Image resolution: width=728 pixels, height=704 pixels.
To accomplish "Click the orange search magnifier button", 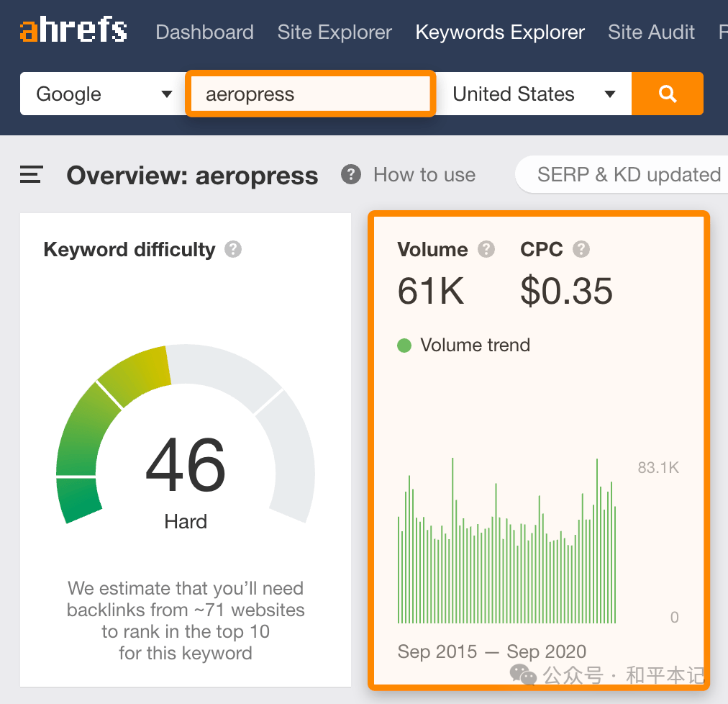I will [x=668, y=94].
